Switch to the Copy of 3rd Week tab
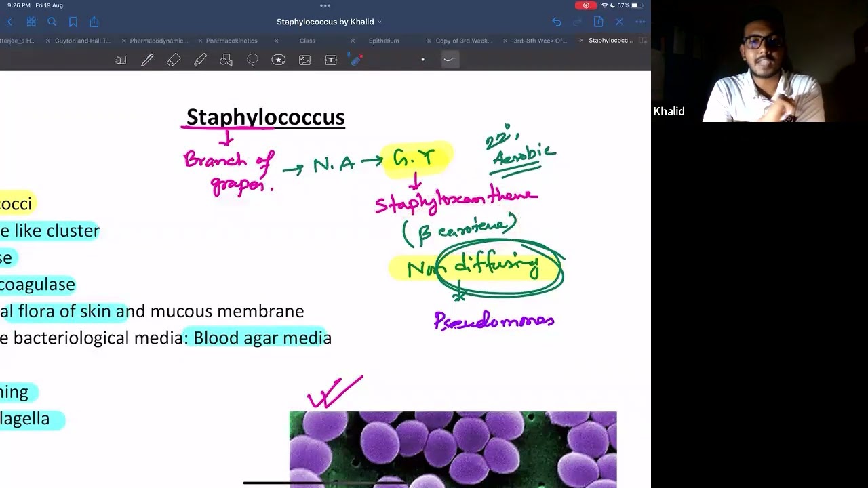The image size is (868, 488). click(x=464, y=41)
